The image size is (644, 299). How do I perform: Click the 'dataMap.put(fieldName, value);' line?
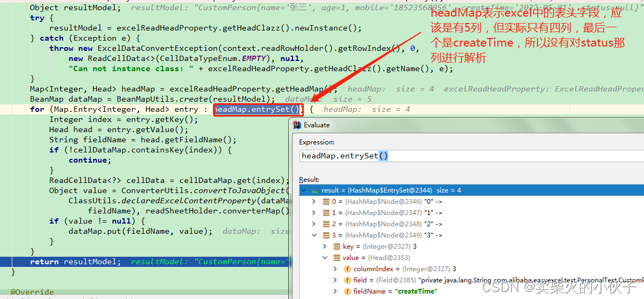[x=140, y=231]
